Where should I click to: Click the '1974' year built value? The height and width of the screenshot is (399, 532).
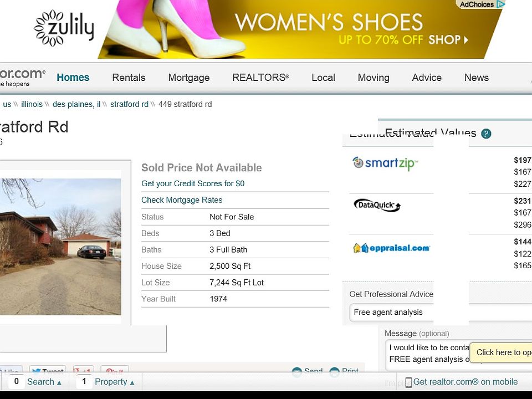point(218,299)
